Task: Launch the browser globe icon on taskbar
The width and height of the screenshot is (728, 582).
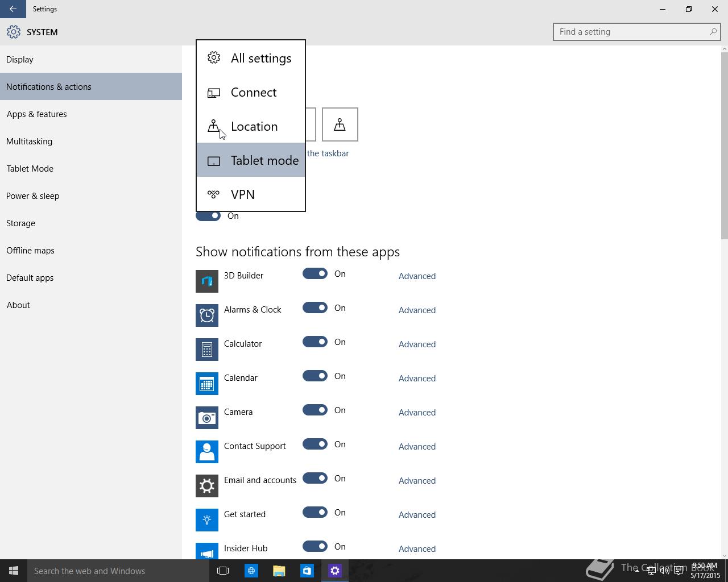Action: tap(251, 571)
